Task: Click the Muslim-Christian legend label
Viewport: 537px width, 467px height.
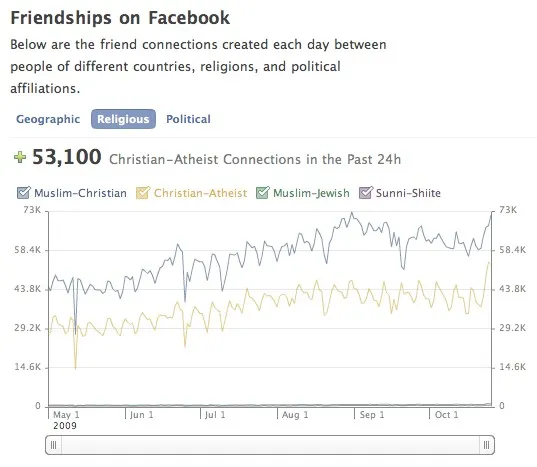Action: click(80, 193)
